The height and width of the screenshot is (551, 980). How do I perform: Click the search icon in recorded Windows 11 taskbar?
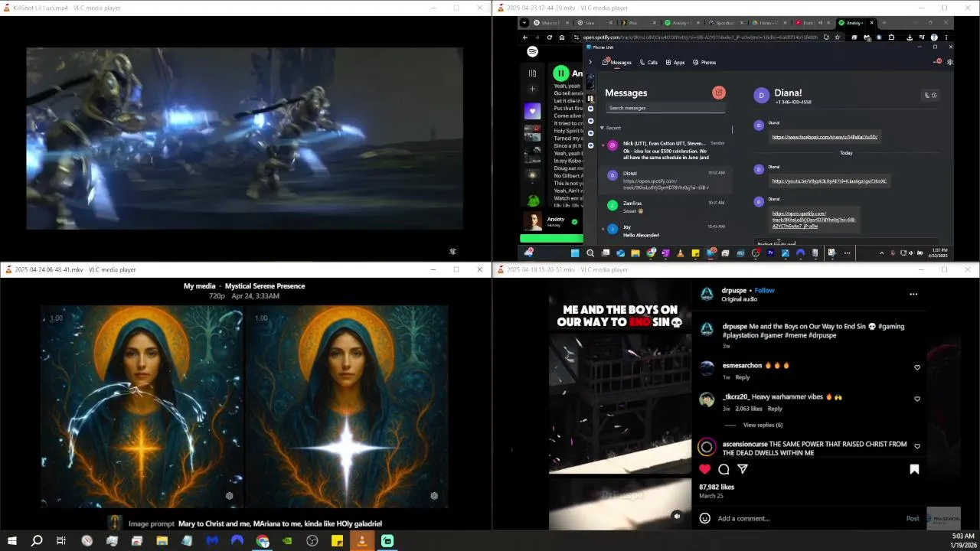pos(590,253)
